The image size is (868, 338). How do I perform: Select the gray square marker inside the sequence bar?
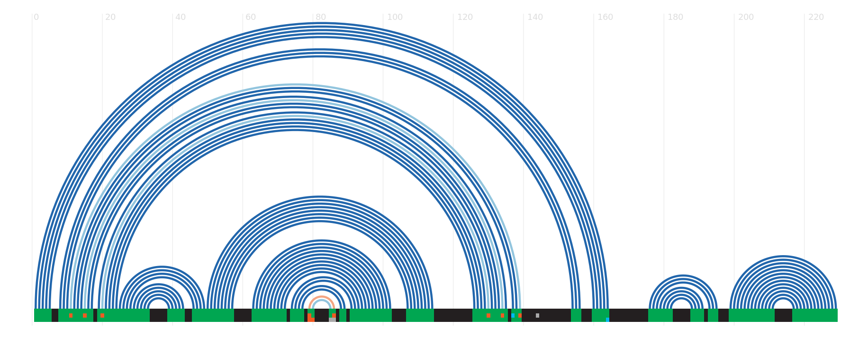point(537,315)
